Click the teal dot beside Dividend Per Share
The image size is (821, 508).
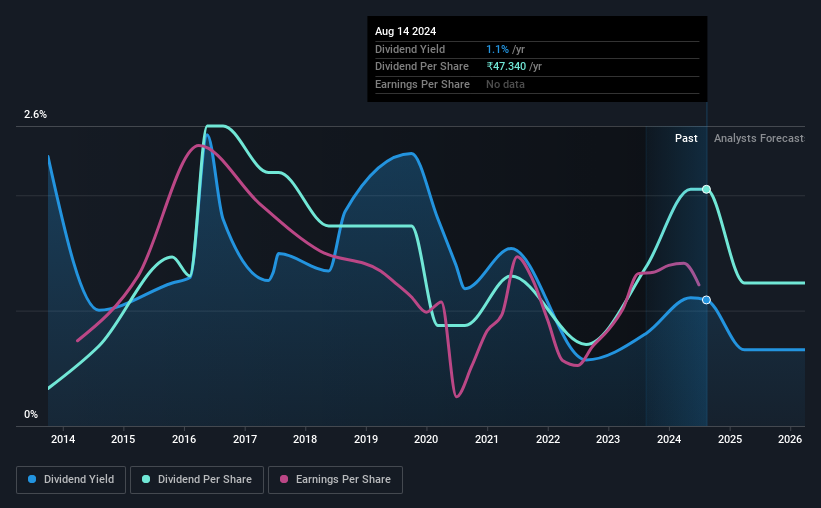tap(146, 479)
